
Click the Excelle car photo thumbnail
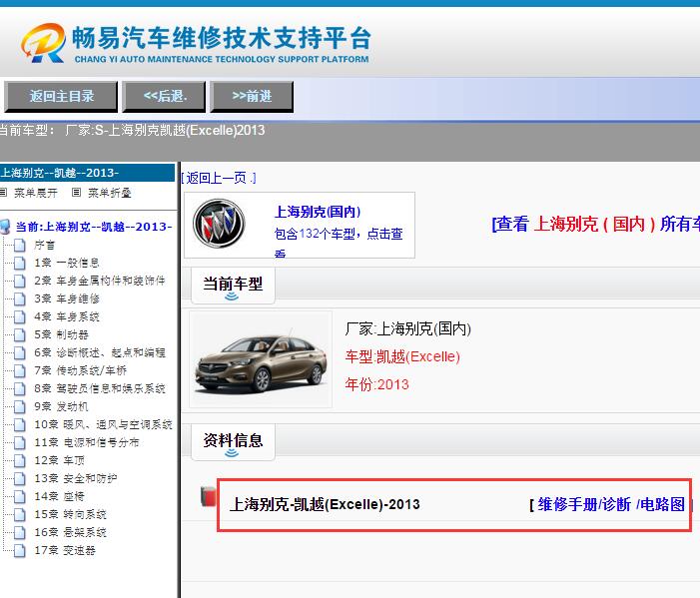(x=261, y=359)
